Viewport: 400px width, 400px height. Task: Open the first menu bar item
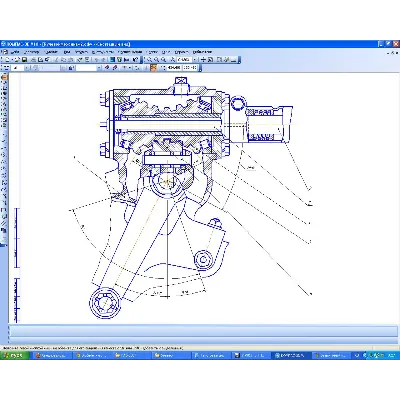tap(14, 52)
